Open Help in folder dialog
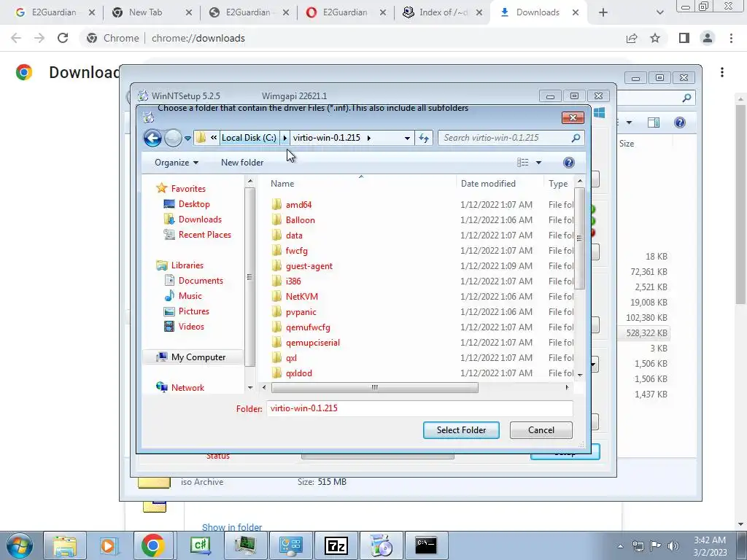The height and width of the screenshot is (560, 747). click(568, 163)
